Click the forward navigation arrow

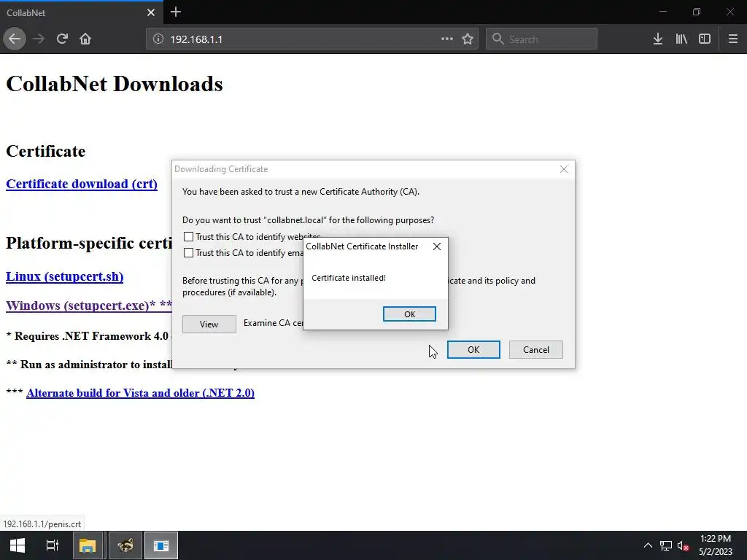point(39,39)
